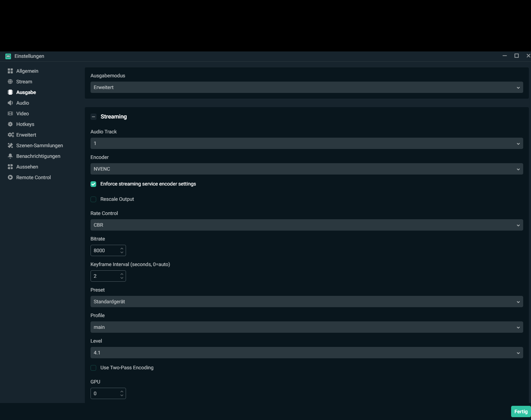The height and width of the screenshot is (420, 531).
Task: Click the Benachrichtigungen bell icon
Action: pos(10,156)
